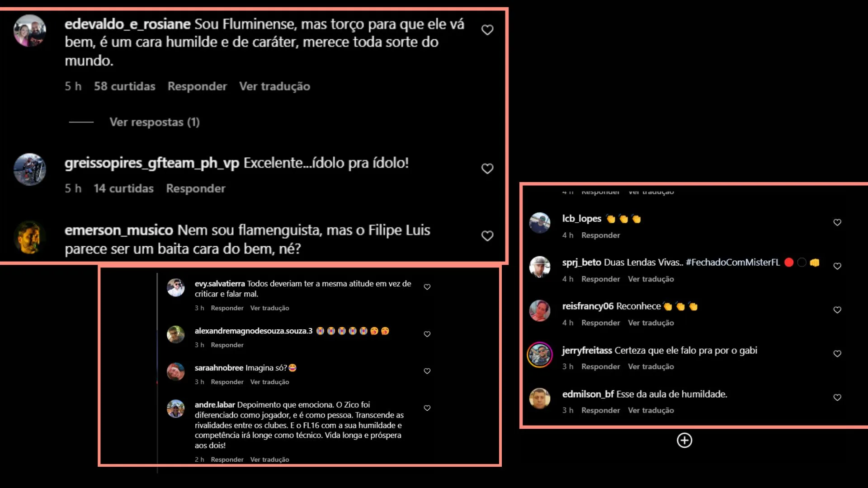Tap heart icon on emerson_musico's comment
This screenshot has width=868, height=488.
487,236
